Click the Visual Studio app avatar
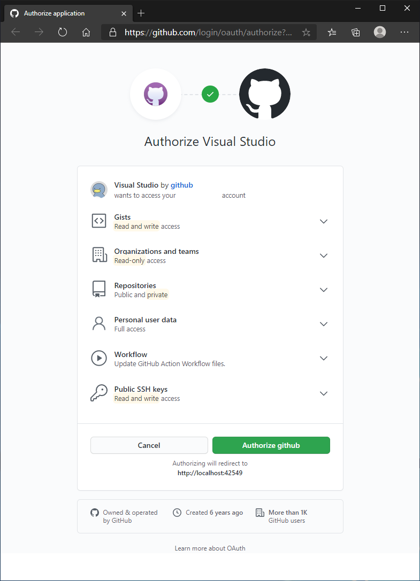The height and width of the screenshot is (581, 420). 99,190
